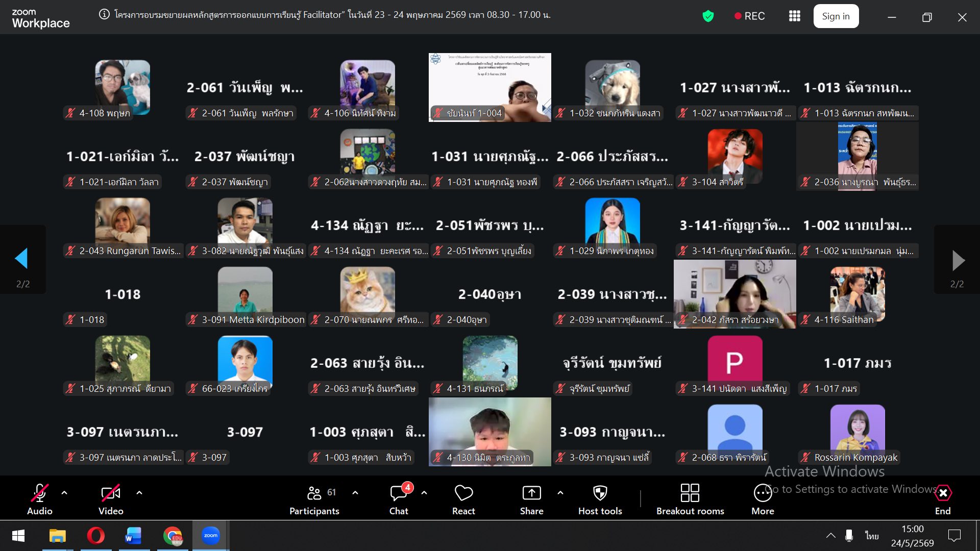Click the Sign in button
Viewport: 980px width, 551px height.
[836, 16]
